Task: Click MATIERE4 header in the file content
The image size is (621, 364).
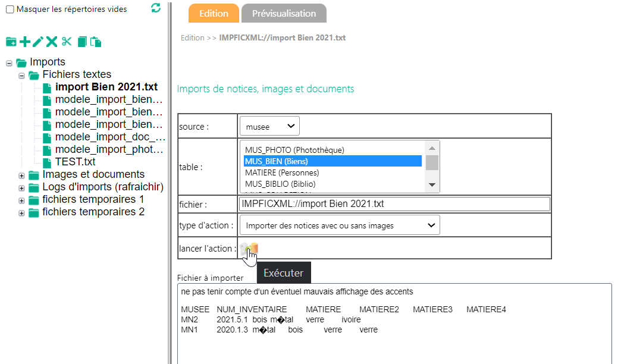Action: [486, 309]
